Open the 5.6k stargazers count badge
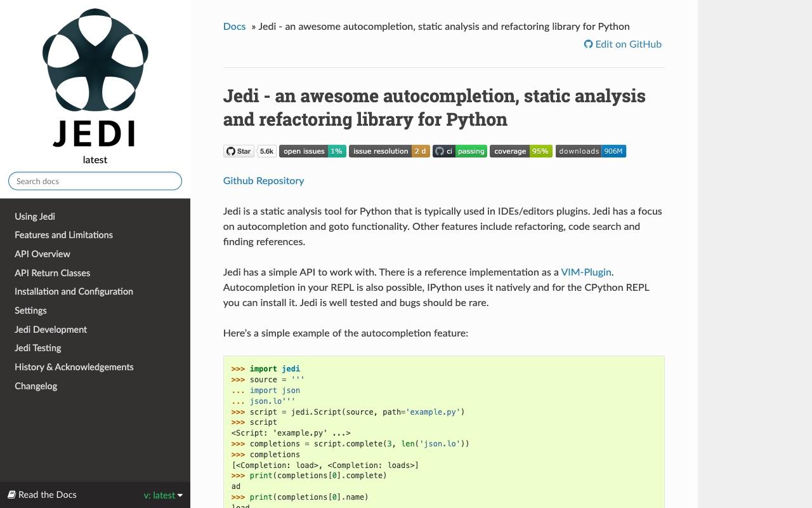This screenshot has width=812, height=508. 266,151
